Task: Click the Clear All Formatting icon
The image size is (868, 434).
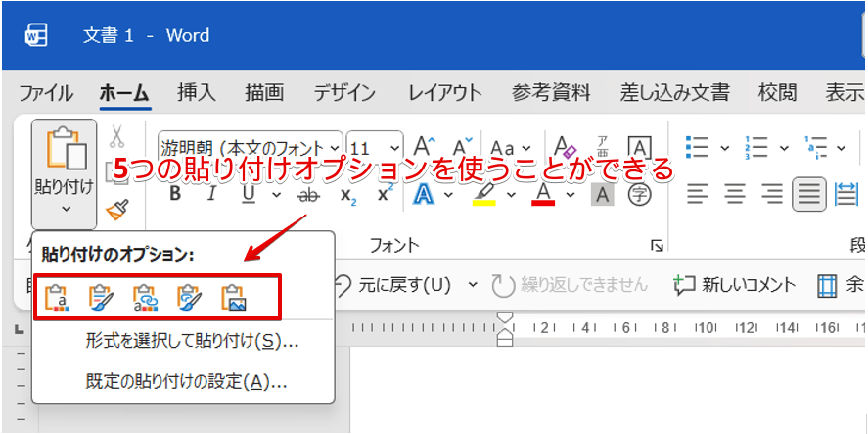Action: click(x=566, y=147)
